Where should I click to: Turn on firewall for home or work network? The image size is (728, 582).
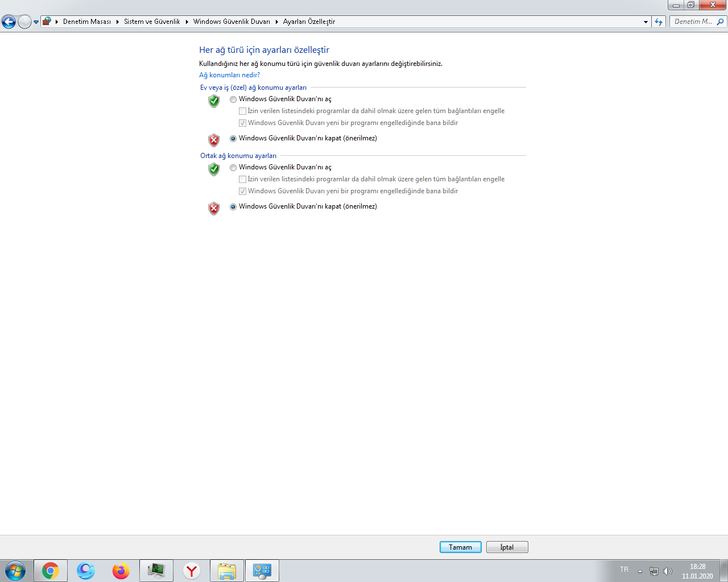(233, 99)
